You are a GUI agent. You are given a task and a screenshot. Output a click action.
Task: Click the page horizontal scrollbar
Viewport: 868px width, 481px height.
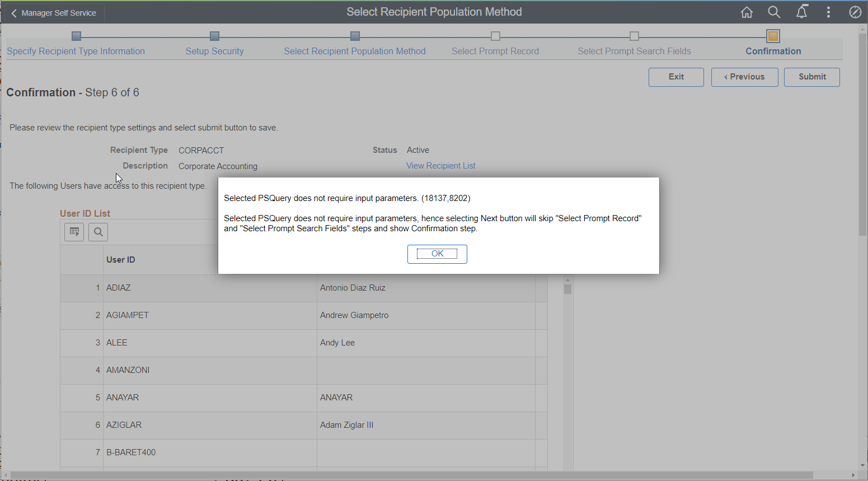click(412, 475)
